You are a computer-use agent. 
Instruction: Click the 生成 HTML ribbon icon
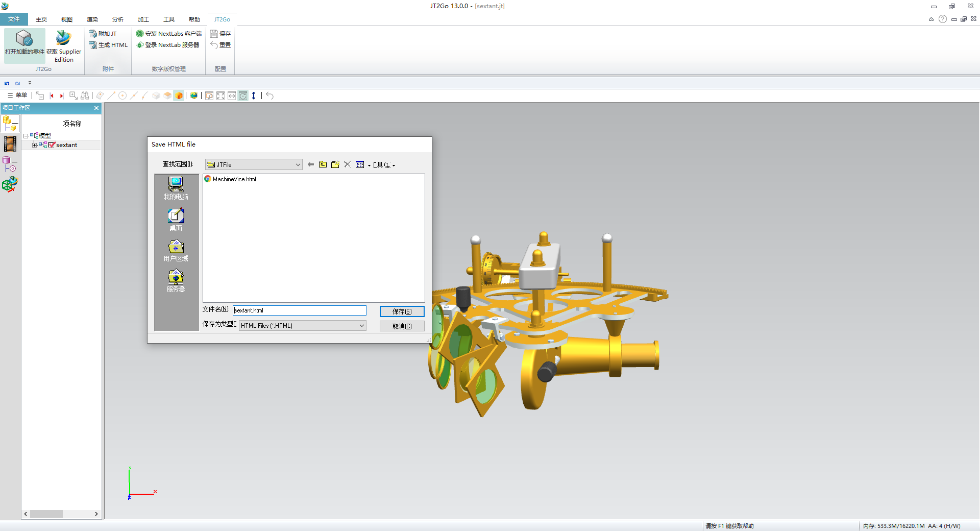(93, 45)
